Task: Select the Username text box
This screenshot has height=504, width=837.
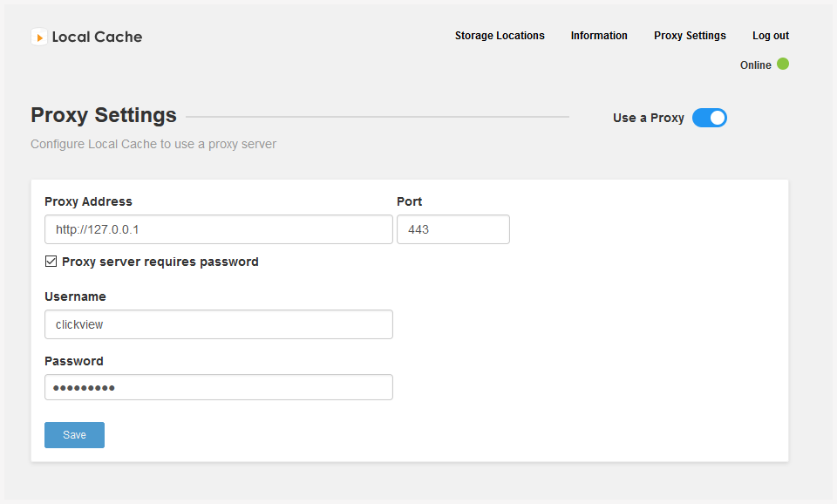Action: [219, 324]
